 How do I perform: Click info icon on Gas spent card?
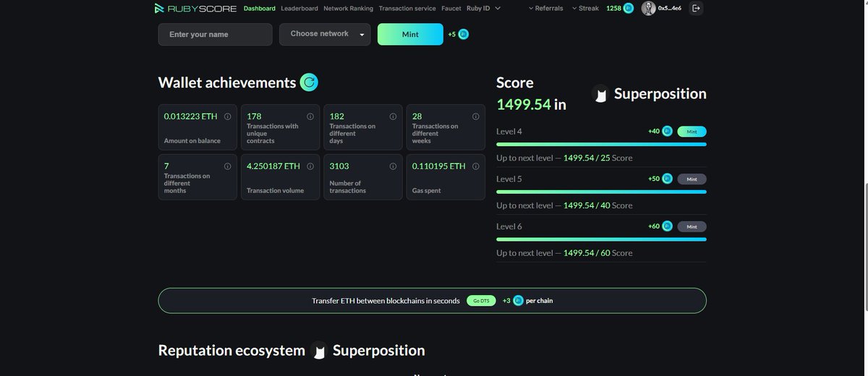pyautogui.click(x=475, y=166)
